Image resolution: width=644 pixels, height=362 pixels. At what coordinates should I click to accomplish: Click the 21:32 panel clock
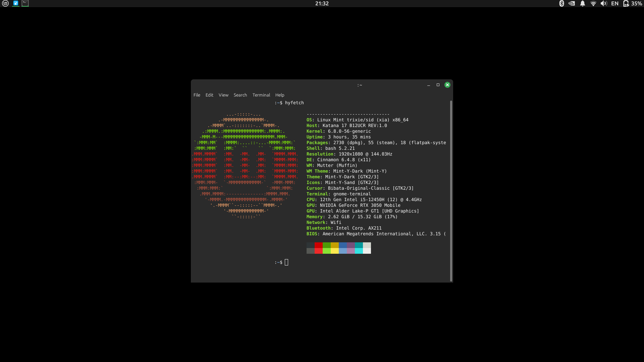[322, 3]
